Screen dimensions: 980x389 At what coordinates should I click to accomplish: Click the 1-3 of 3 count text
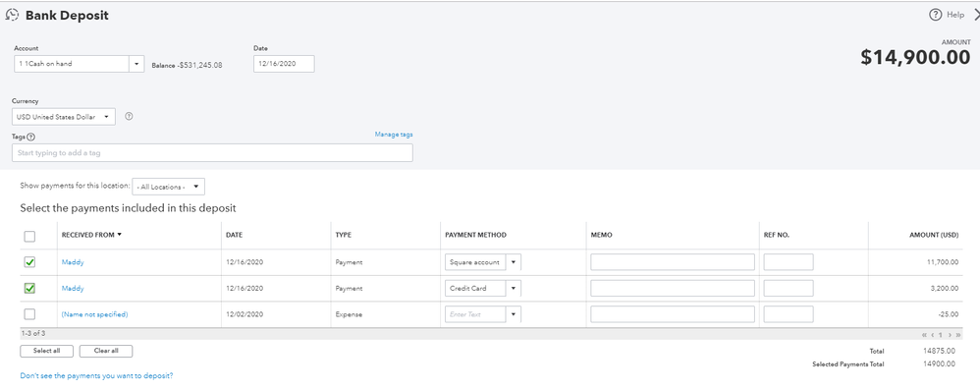coord(33,334)
